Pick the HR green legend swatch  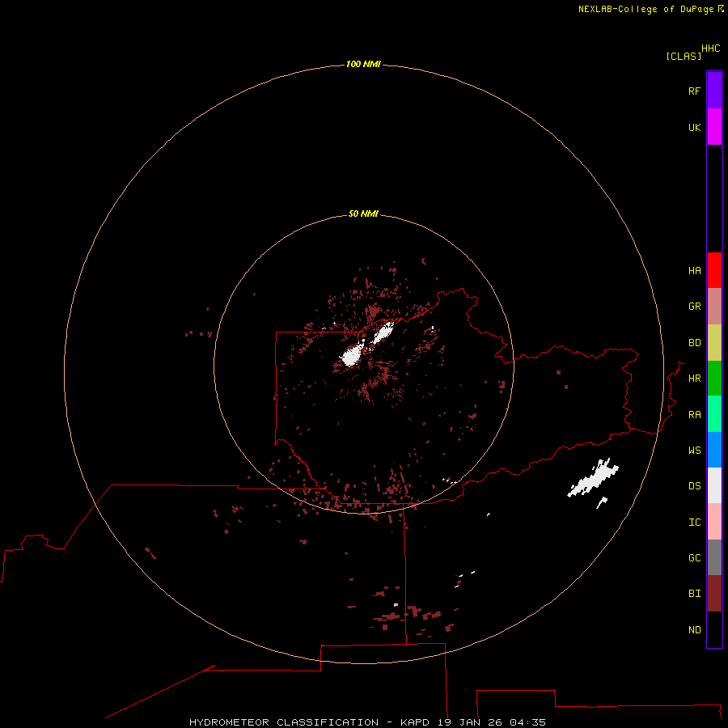714,379
